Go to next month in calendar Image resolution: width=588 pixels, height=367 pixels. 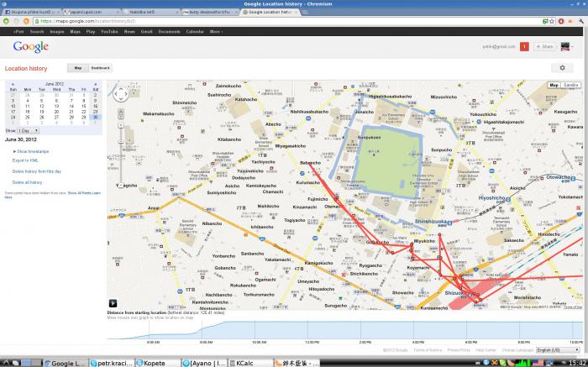pos(95,84)
